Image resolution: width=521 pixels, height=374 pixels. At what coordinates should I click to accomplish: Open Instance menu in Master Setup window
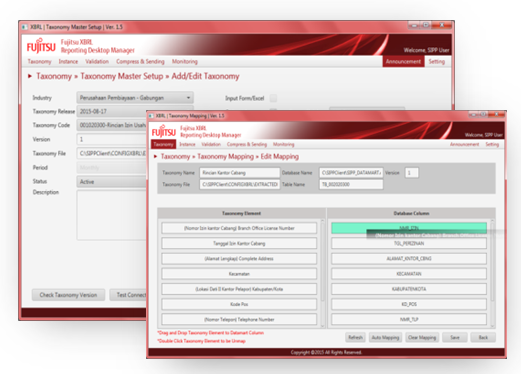pos(68,61)
